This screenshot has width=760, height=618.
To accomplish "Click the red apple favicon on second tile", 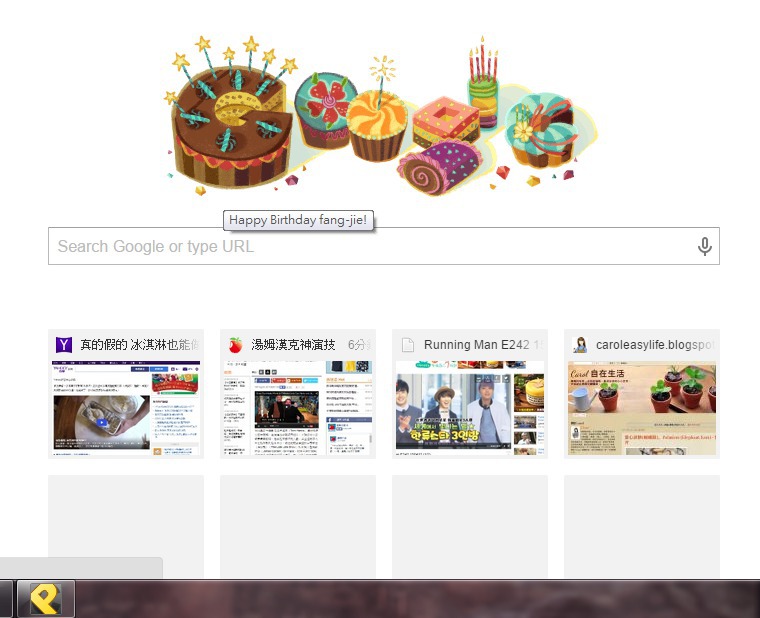I will point(236,345).
